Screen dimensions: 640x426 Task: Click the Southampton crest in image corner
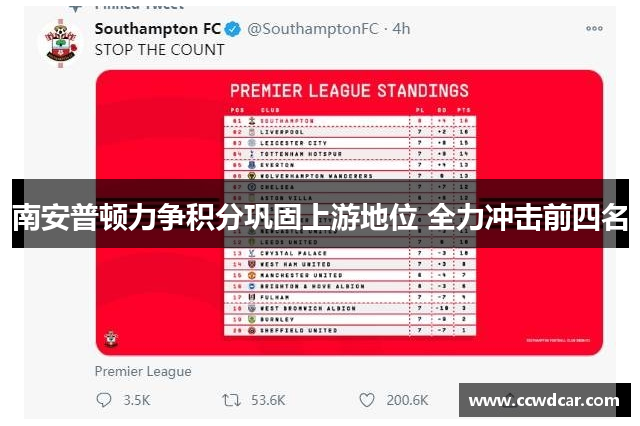(111, 339)
